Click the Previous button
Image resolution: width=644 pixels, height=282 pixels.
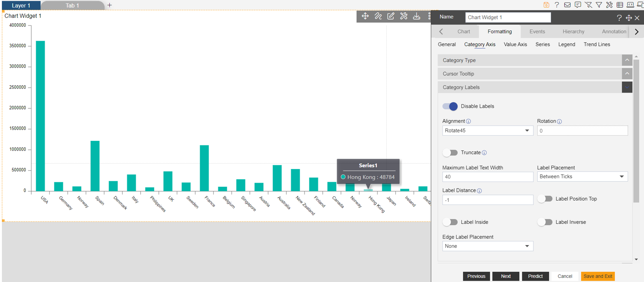(476, 276)
